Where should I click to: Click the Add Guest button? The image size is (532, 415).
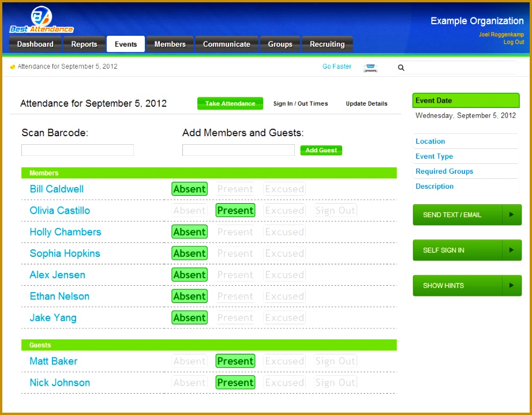pos(321,150)
